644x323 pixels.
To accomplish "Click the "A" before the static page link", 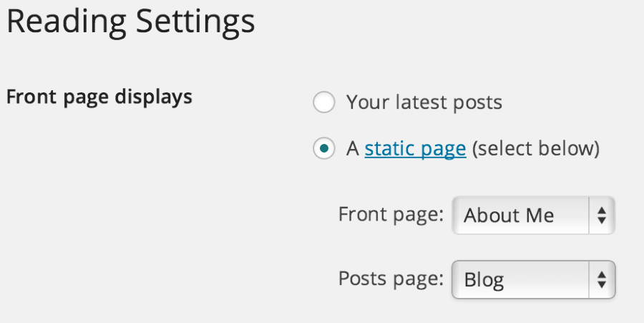I will coord(352,149).
